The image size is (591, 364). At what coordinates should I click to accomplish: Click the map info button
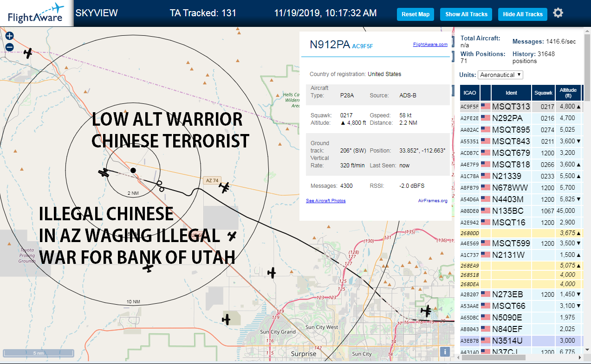[x=445, y=351]
